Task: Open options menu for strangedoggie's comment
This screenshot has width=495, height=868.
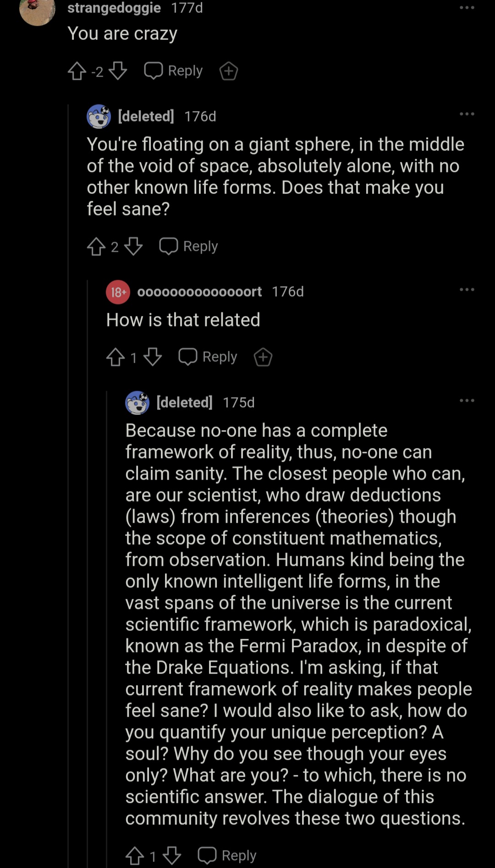Action: click(x=467, y=8)
